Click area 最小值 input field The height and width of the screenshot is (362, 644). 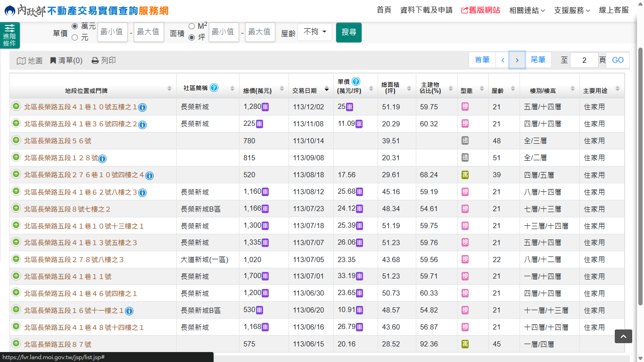pos(224,32)
